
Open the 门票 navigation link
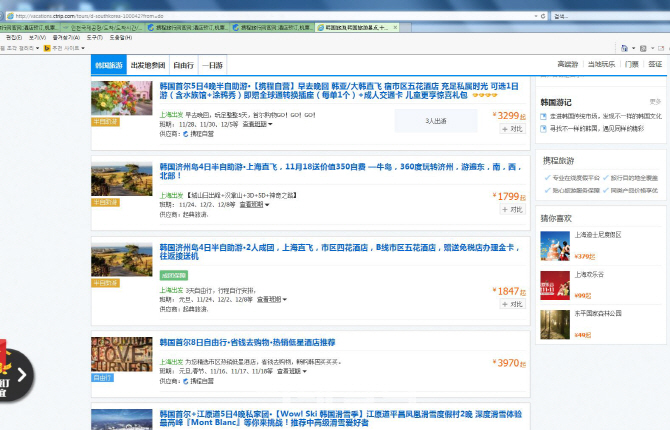[x=632, y=64]
